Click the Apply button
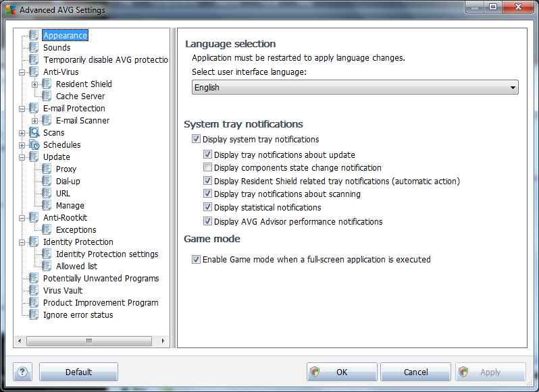The width and height of the screenshot is (539, 392). pos(490,372)
